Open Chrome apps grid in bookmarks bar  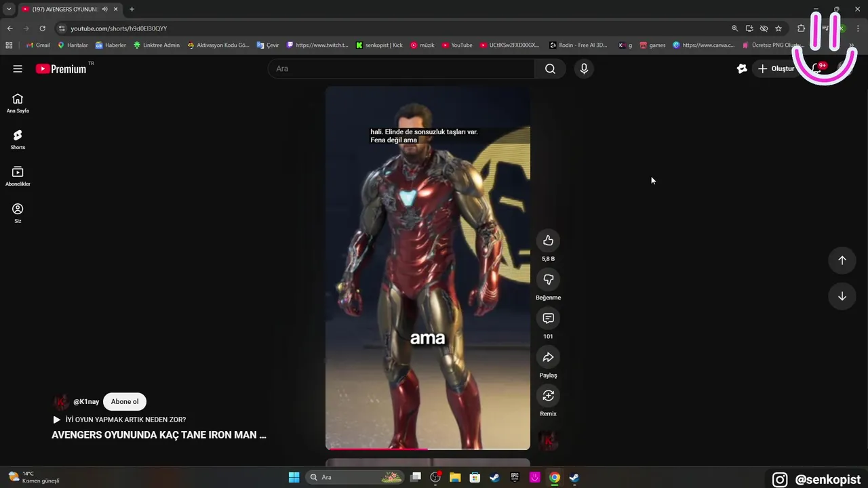tap(9, 45)
